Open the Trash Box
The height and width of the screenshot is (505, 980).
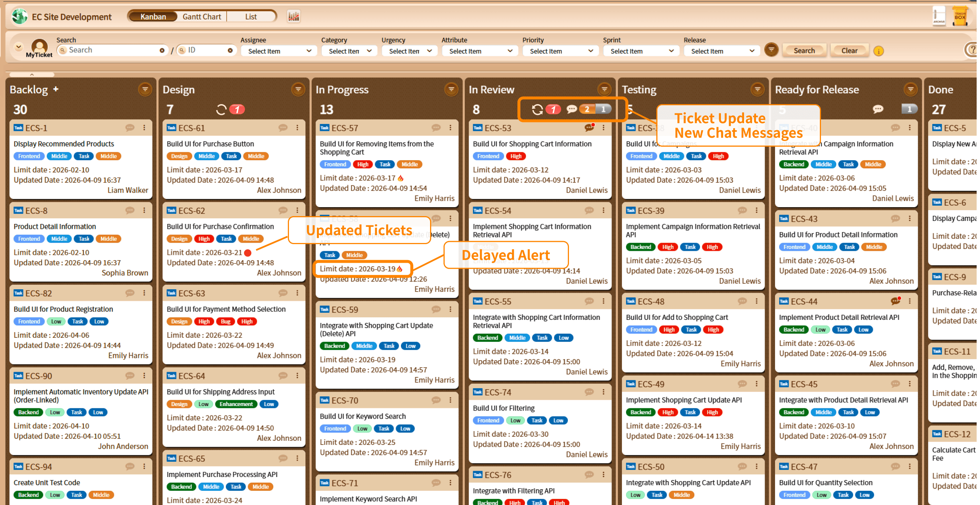tap(959, 16)
